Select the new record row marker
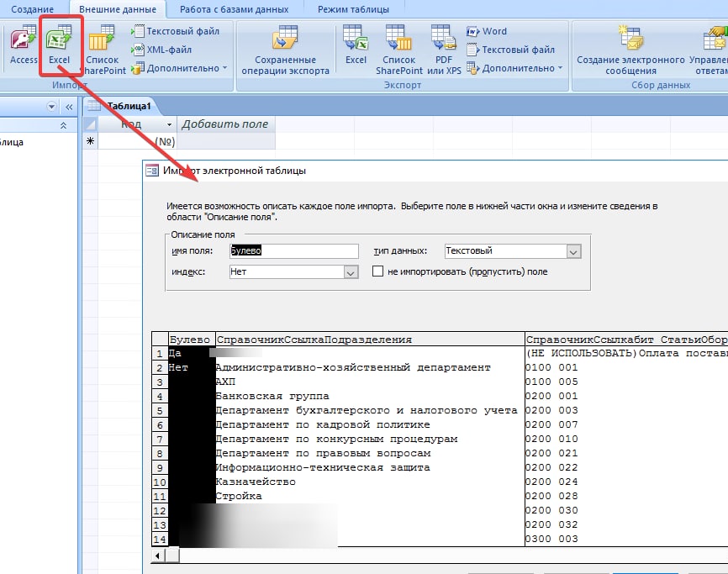The width and height of the screenshot is (728, 574). click(x=91, y=141)
